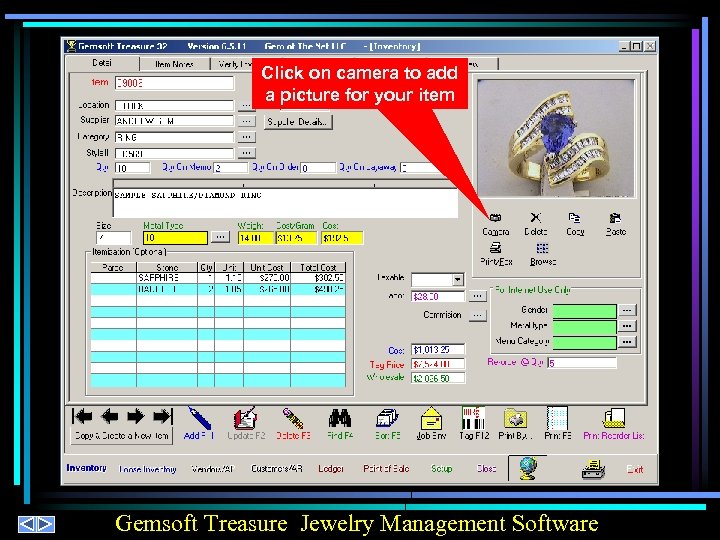Click the Reorder @ Qty field

pos(581,363)
